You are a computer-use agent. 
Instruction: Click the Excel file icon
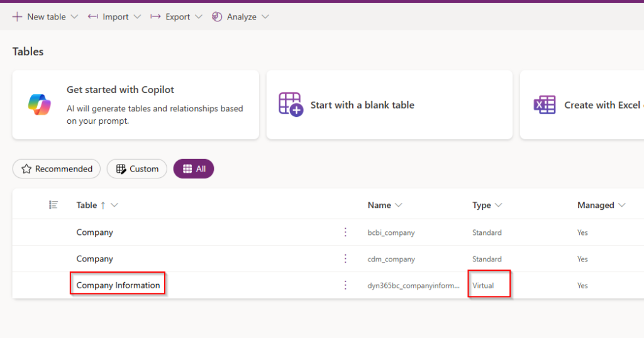pos(545,104)
